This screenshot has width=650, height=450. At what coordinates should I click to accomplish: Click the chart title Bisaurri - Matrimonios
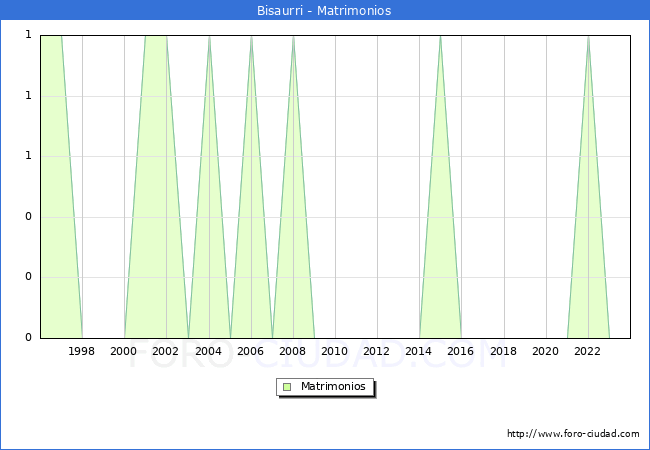click(x=325, y=10)
